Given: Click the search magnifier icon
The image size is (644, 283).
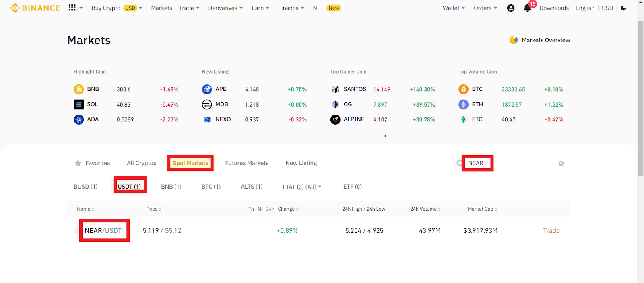Looking at the screenshot, I should point(459,163).
